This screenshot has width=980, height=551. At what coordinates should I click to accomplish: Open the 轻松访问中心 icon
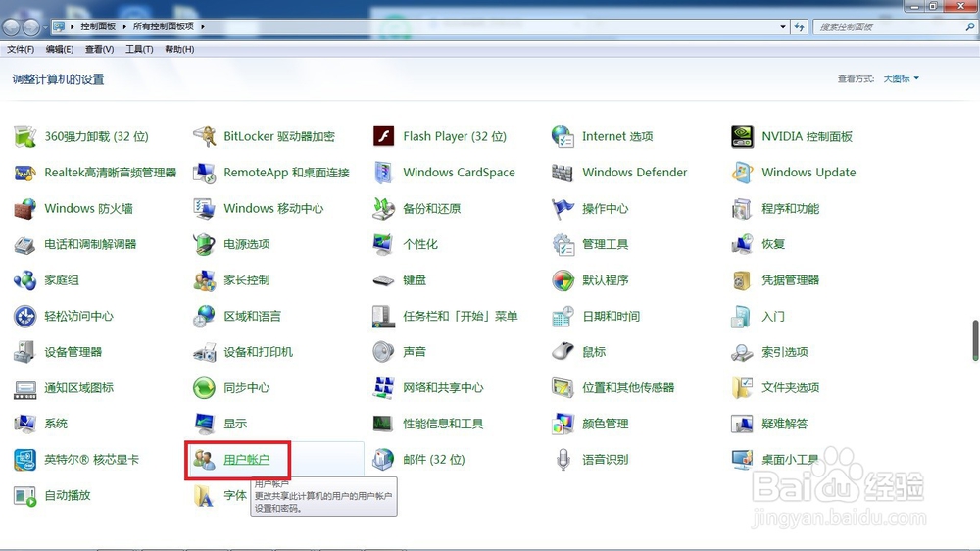point(25,316)
